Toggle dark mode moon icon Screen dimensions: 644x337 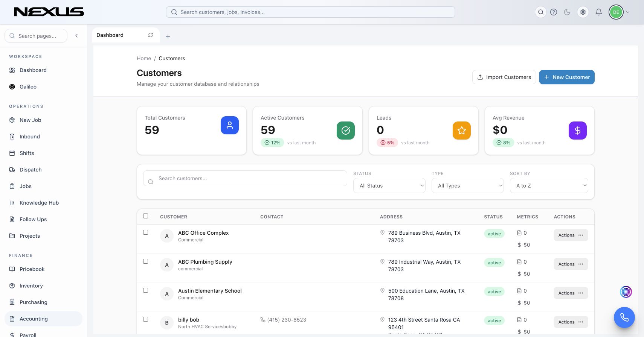[567, 12]
